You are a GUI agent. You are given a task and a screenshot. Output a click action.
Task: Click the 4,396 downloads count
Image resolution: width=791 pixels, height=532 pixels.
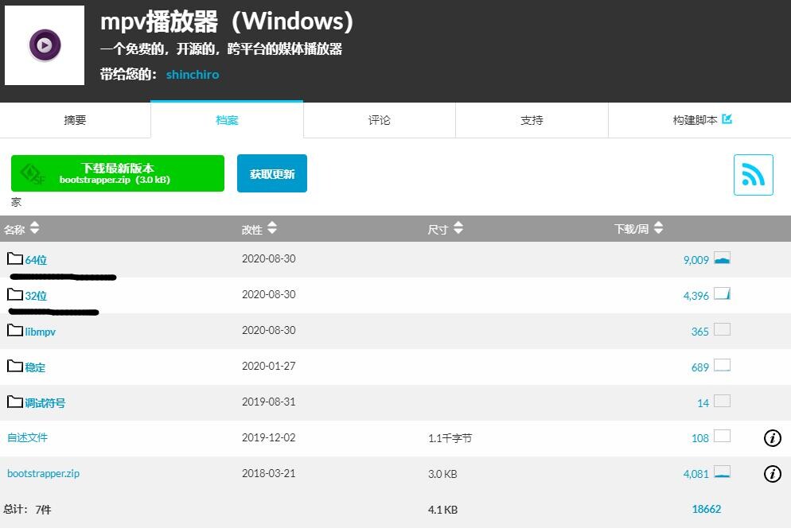point(696,296)
